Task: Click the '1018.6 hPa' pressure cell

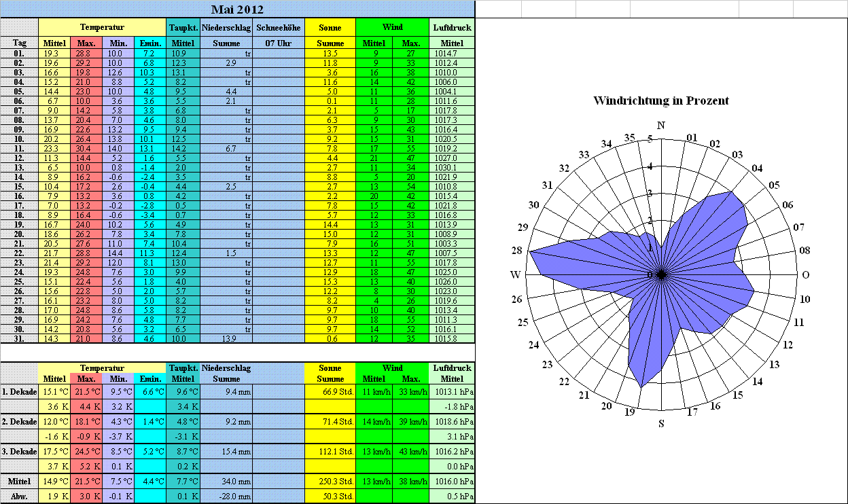Action: pos(452,421)
